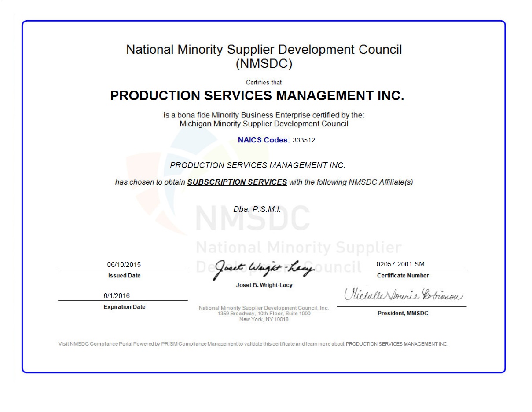The image size is (532, 412).
Task: Click the "Dba. P.S.M.I." line
Action: coord(257,210)
